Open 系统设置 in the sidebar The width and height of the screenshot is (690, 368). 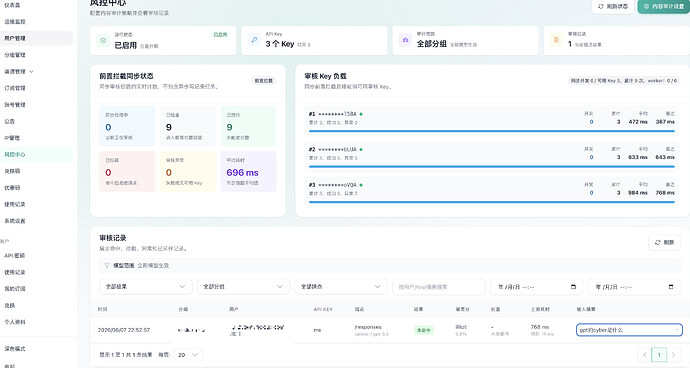point(15,221)
